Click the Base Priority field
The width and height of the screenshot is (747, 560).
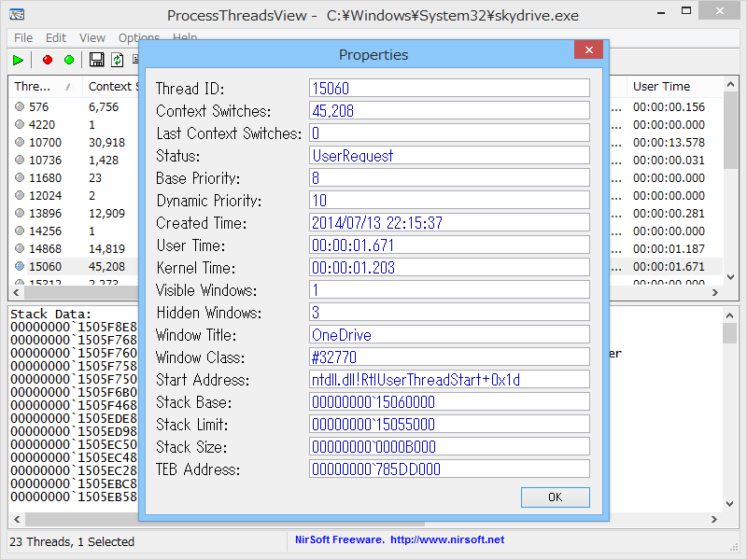click(449, 177)
